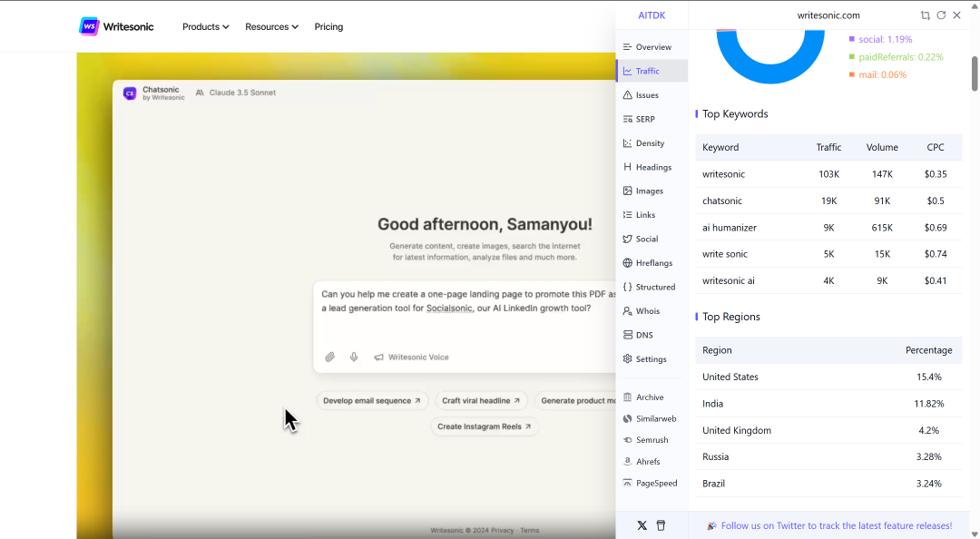Click the trash-style icon beside X icon
Viewport: 980px width, 539px height.
point(661,525)
